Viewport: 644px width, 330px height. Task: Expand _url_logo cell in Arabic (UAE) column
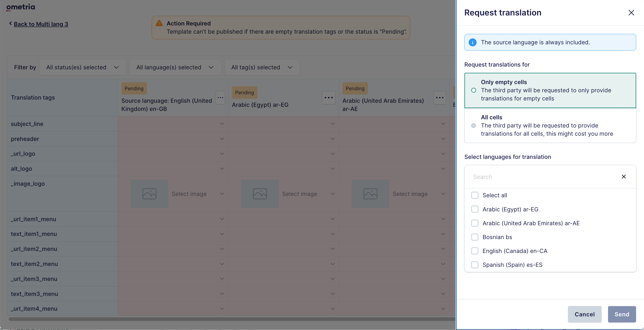(x=443, y=154)
